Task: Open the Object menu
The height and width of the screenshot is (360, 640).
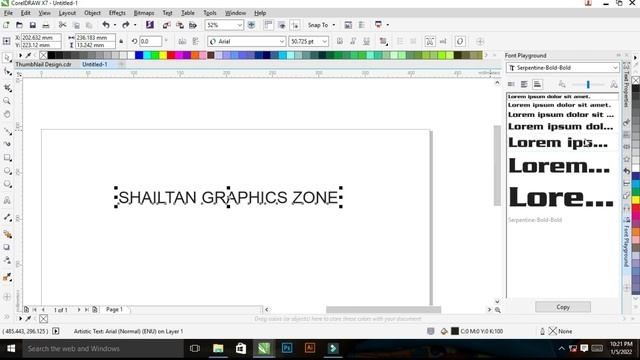Action: pos(92,13)
